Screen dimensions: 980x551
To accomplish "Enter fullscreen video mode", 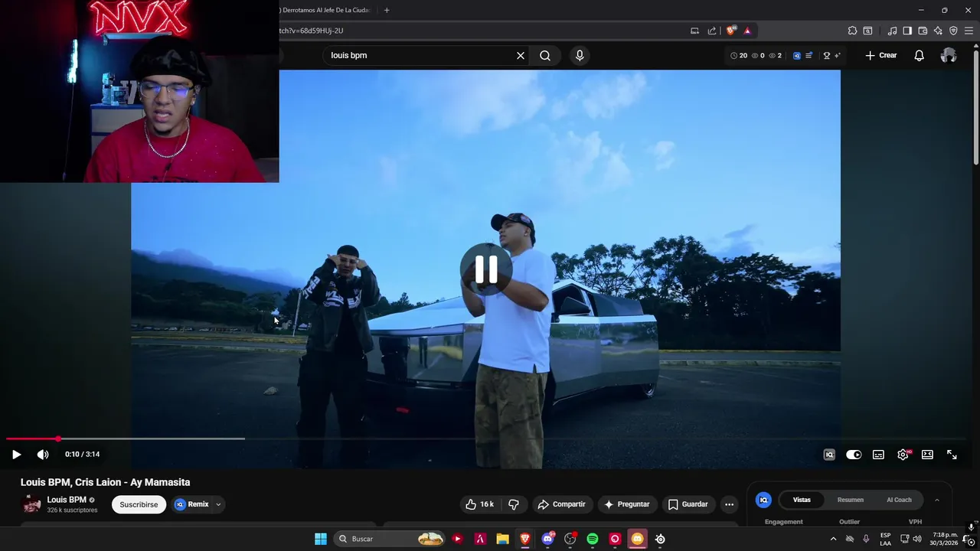I will point(952,455).
